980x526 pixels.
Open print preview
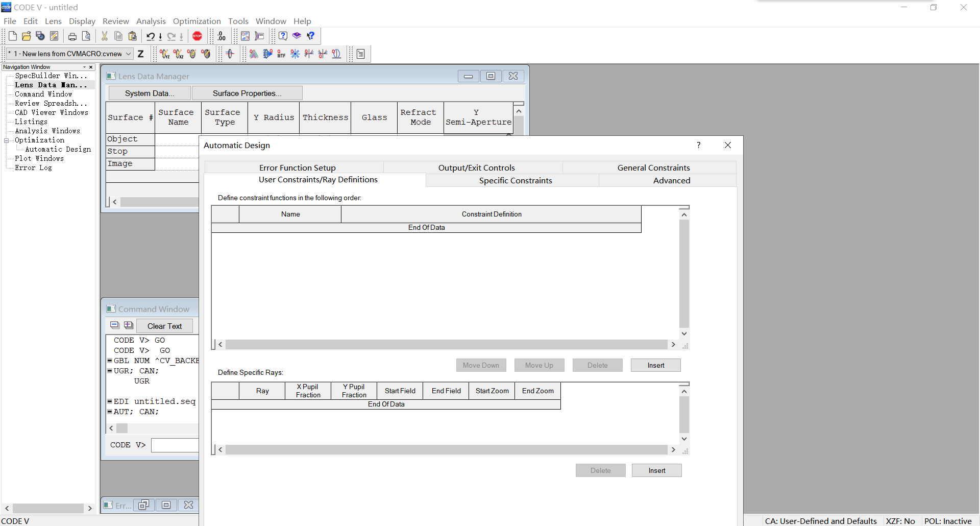coord(86,36)
